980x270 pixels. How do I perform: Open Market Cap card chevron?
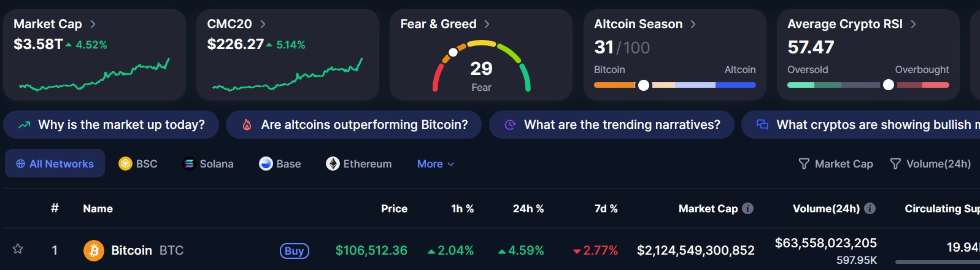(93, 24)
